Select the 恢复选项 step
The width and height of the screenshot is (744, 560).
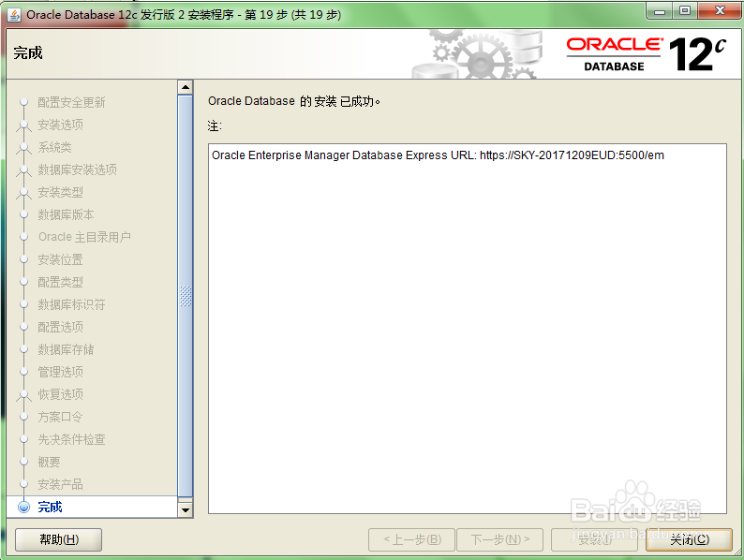60,394
